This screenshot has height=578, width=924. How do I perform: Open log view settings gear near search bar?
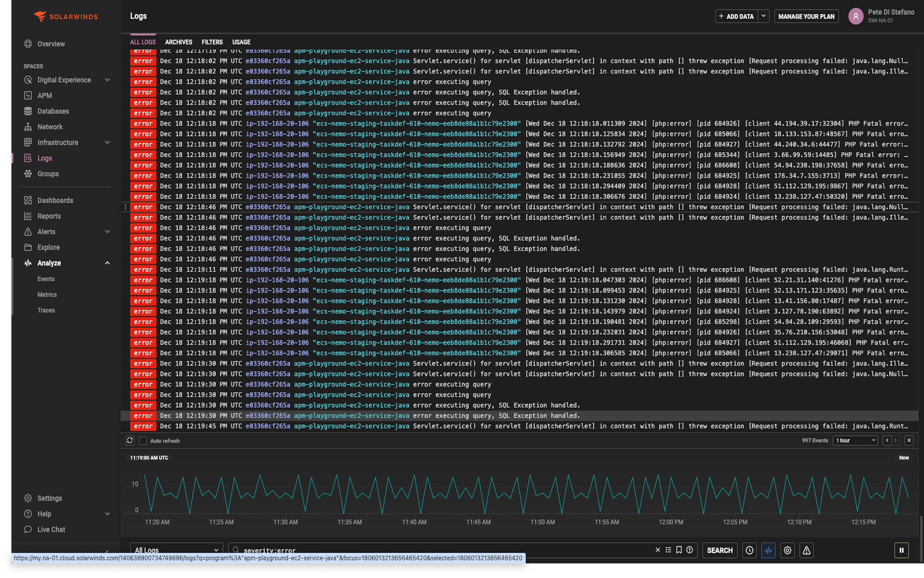pyautogui.click(x=787, y=550)
